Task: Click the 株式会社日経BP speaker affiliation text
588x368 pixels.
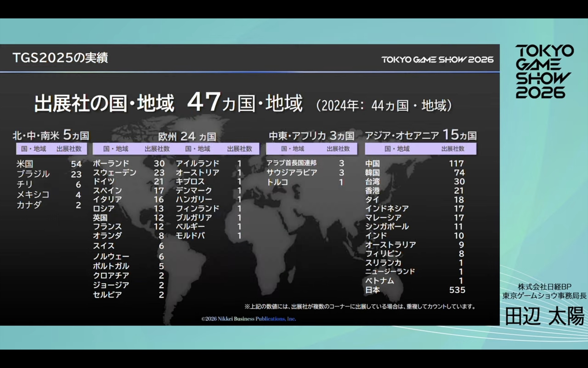Action: tap(544, 287)
